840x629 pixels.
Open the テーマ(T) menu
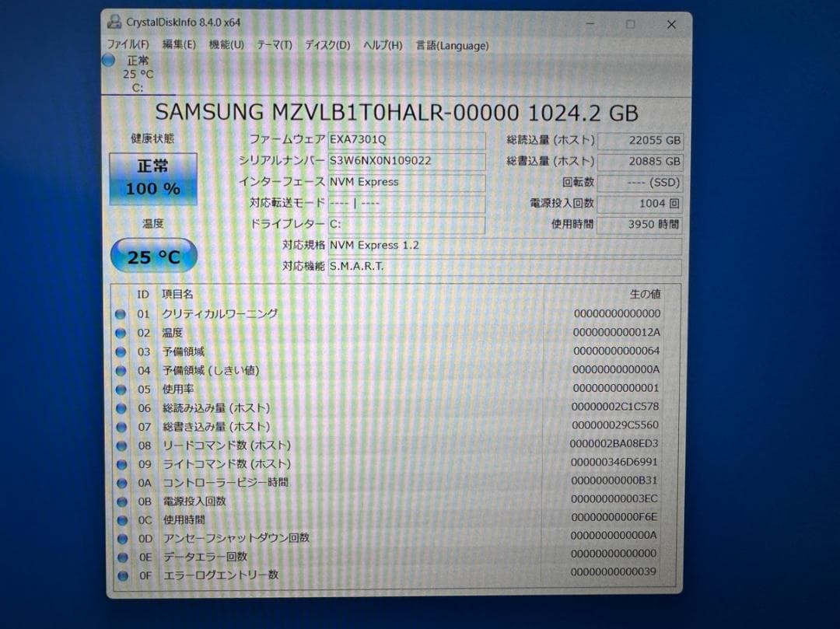(x=275, y=45)
